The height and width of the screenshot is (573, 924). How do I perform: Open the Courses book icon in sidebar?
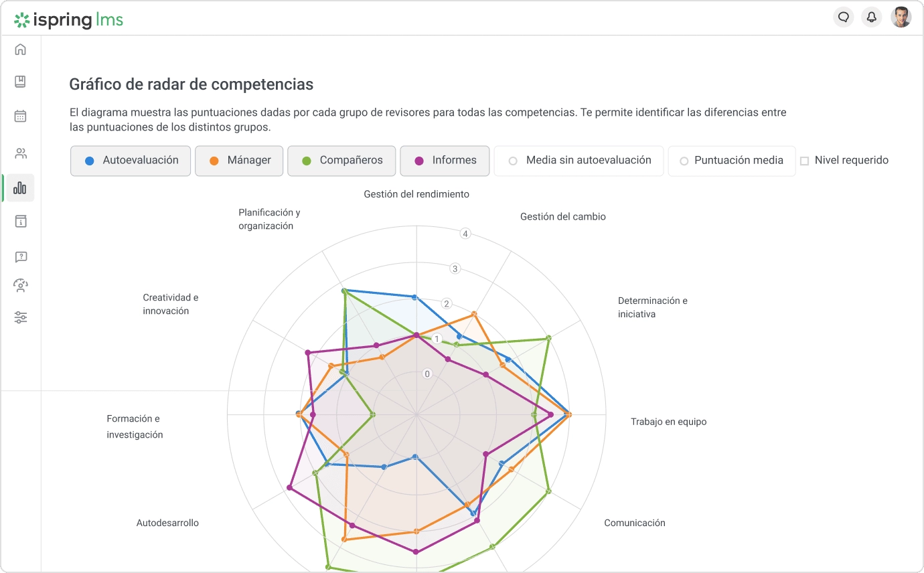click(20, 81)
